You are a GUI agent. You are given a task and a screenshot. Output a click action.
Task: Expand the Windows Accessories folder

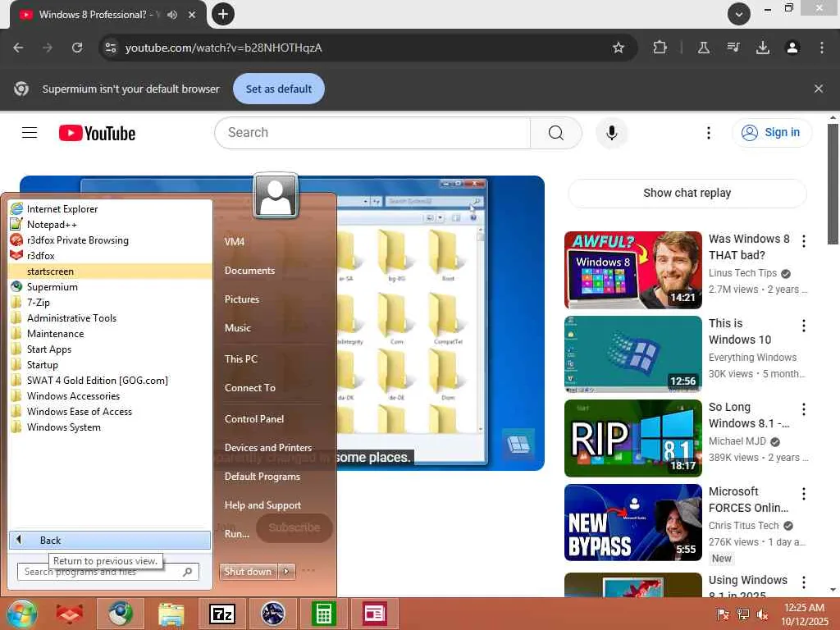tap(110, 395)
